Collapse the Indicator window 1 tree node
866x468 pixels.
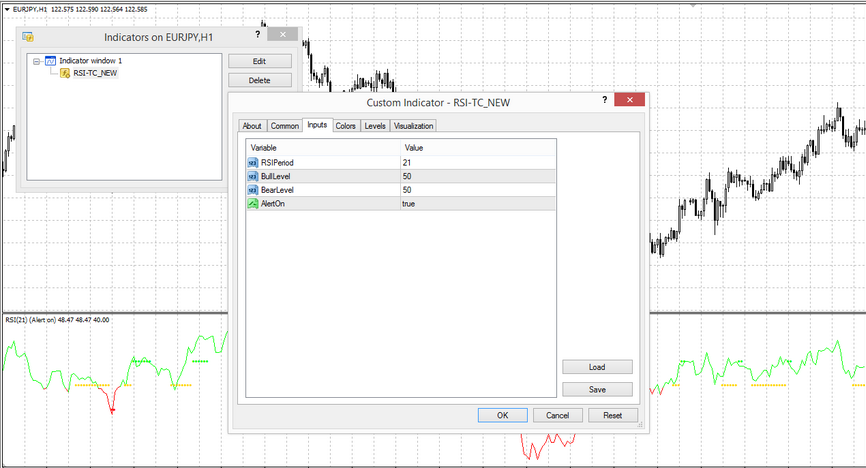point(36,61)
